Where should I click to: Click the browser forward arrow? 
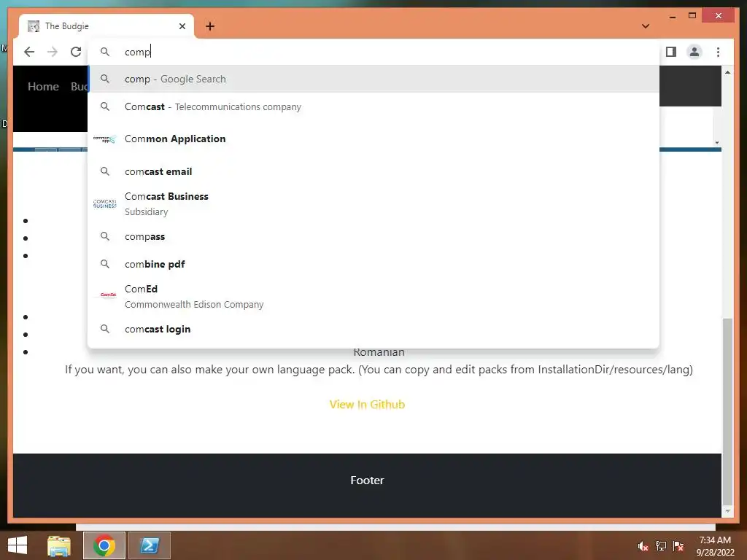coord(53,52)
